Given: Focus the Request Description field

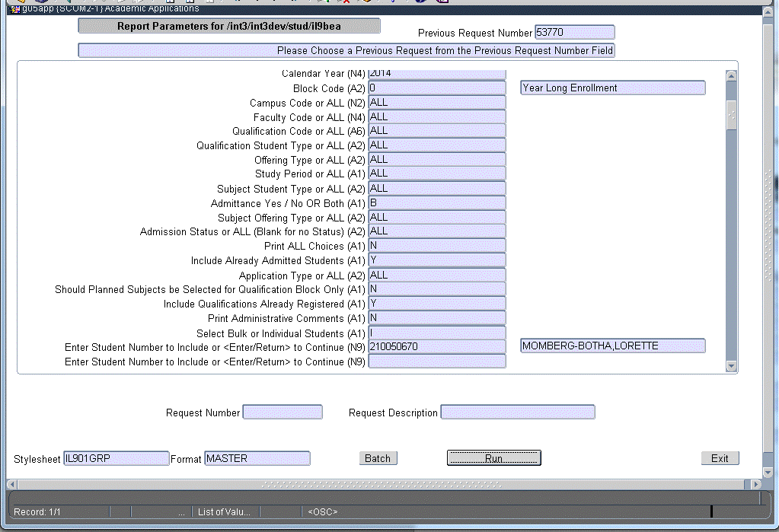Looking at the screenshot, I should [518, 413].
